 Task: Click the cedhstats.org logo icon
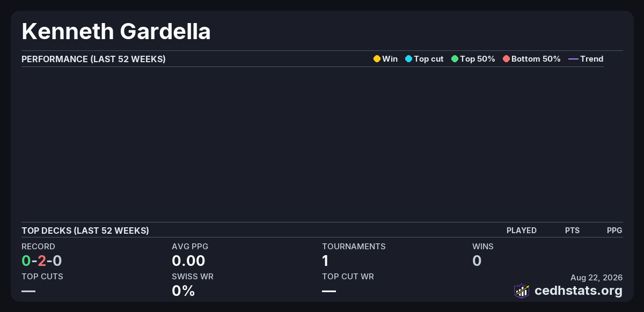tap(522, 291)
